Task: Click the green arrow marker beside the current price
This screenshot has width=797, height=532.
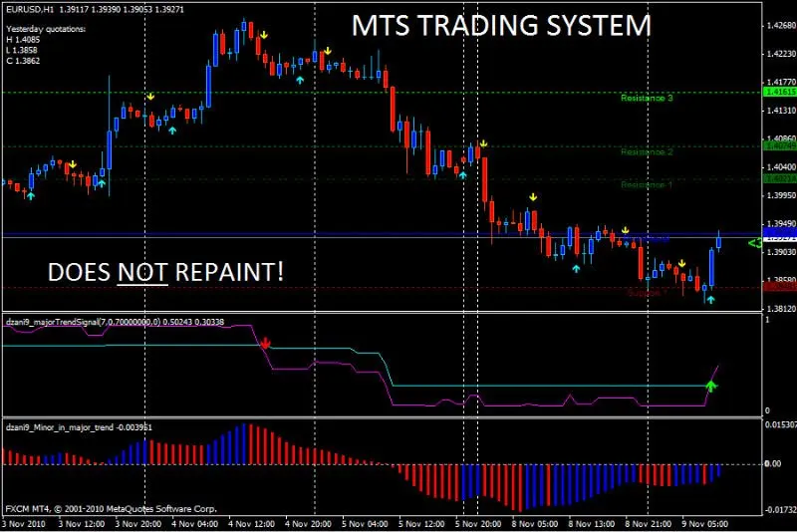Action: (x=755, y=243)
